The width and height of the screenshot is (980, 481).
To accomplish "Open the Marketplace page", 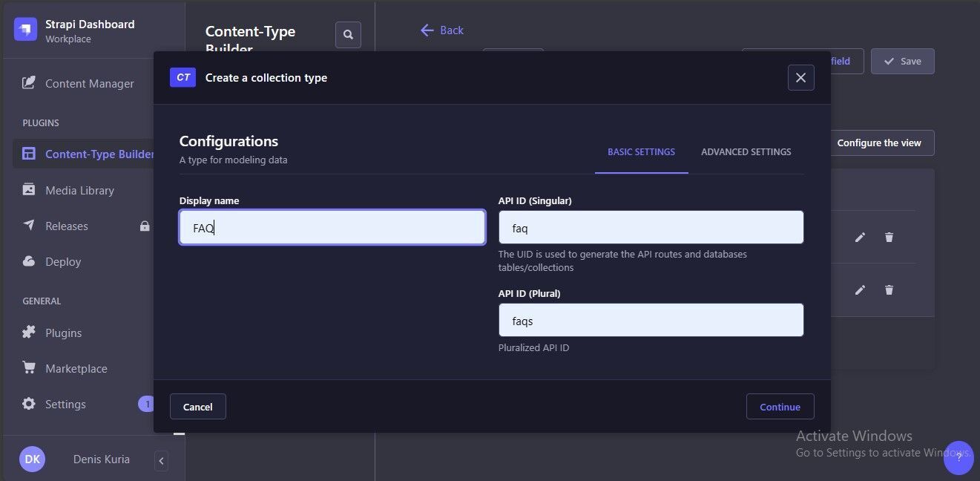I will 76,369.
